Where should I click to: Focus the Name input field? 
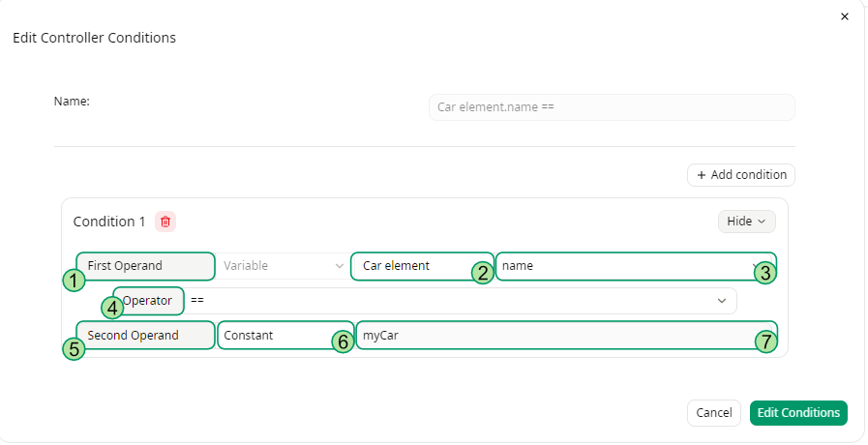click(611, 107)
